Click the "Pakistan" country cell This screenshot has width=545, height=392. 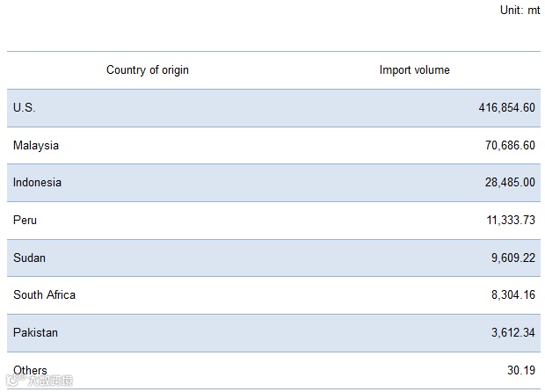36,333
